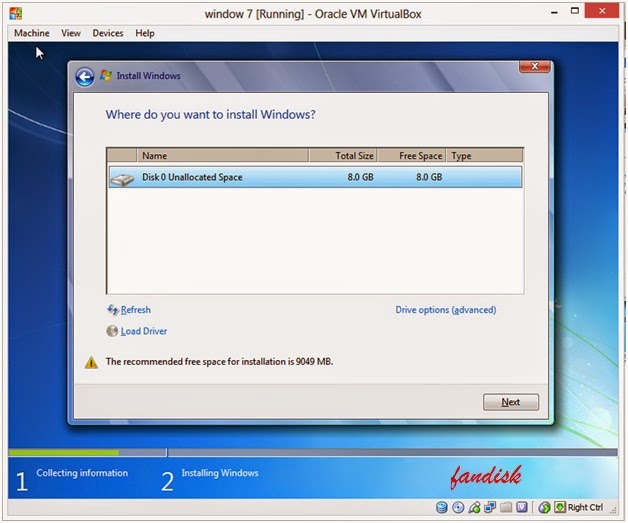Click the Refresh arrows icon

click(113, 310)
